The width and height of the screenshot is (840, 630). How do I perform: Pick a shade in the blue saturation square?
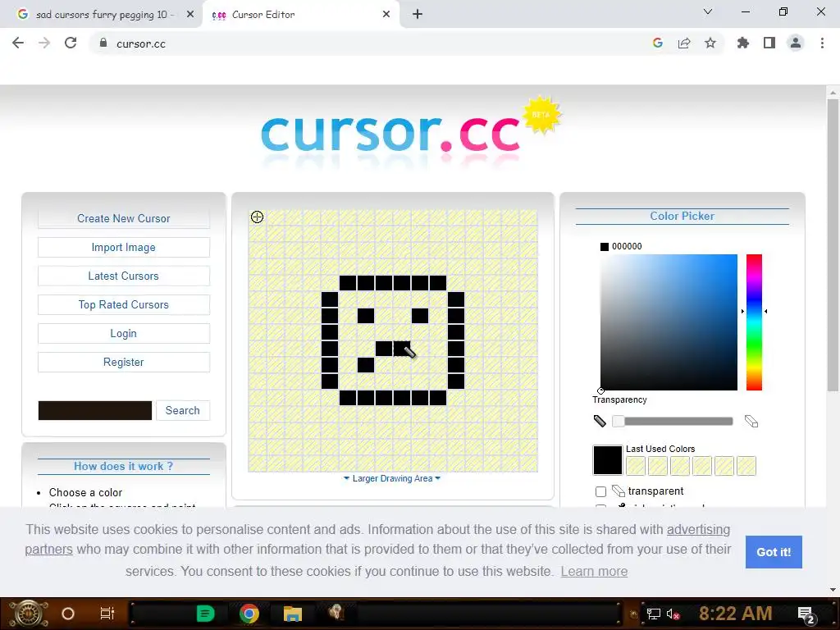[669, 322]
